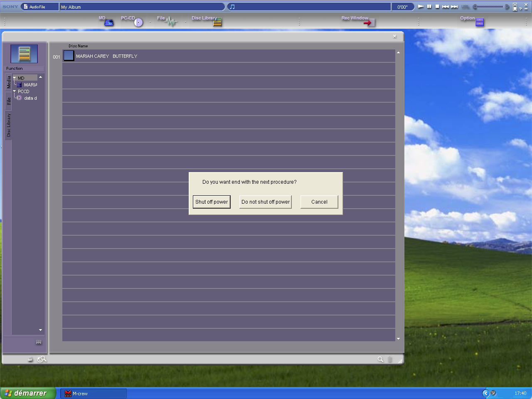Switch to the File side tab
Image resolution: width=532 pixels, height=399 pixels.
[x=8, y=101]
